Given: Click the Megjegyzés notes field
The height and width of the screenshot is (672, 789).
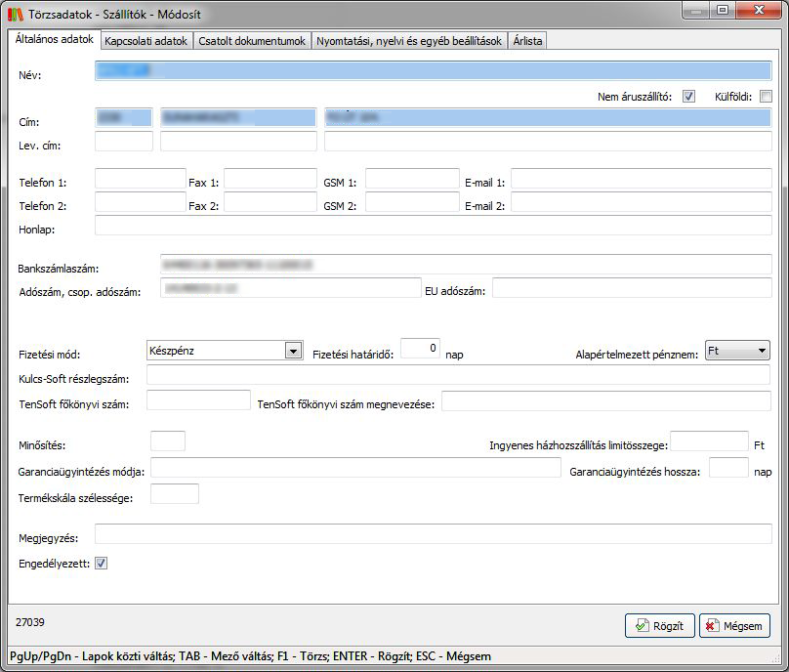Looking at the screenshot, I should pos(433,534).
